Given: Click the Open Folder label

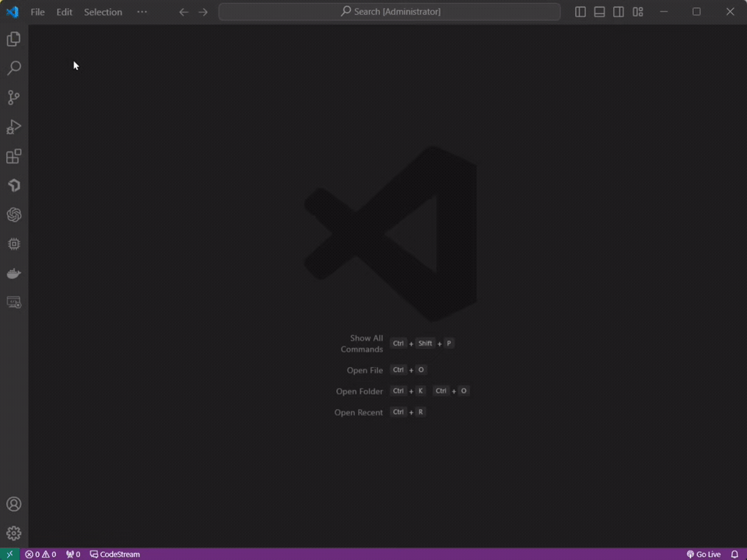Looking at the screenshot, I should tap(359, 391).
